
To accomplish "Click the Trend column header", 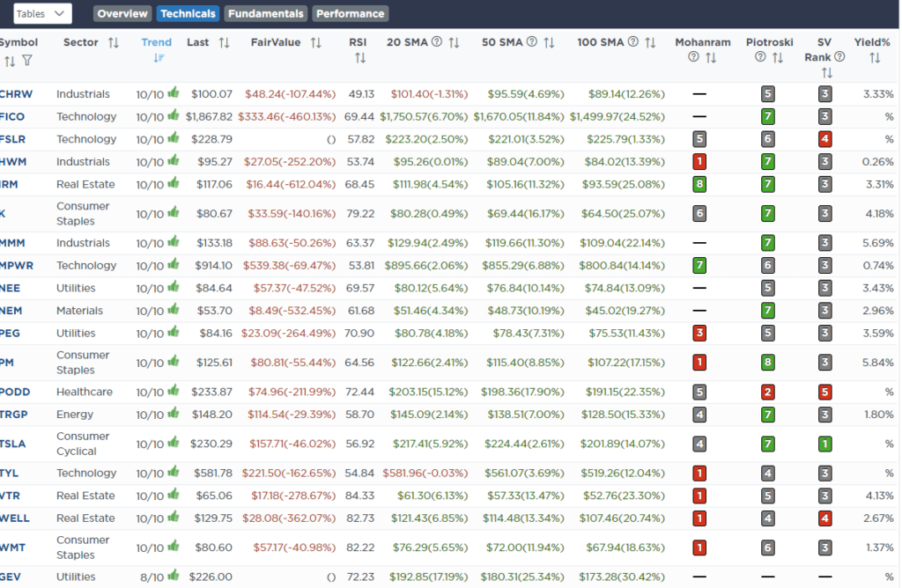I will click(x=157, y=42).
